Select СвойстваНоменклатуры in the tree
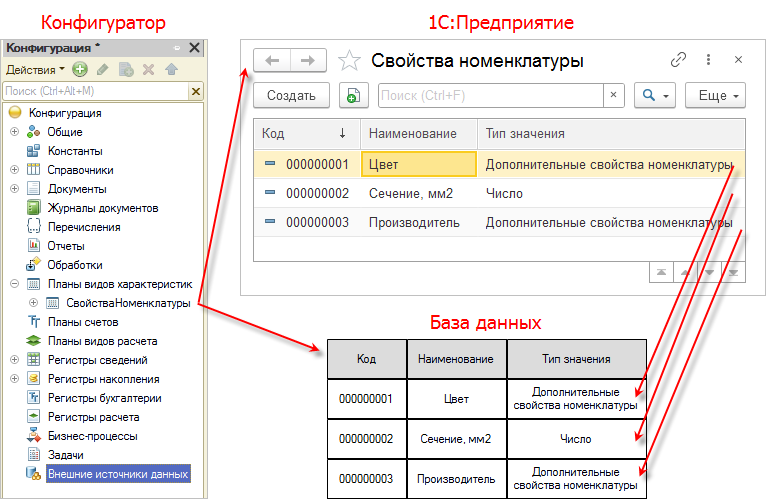This screenshot has height=499, width=766. point(128,303)
